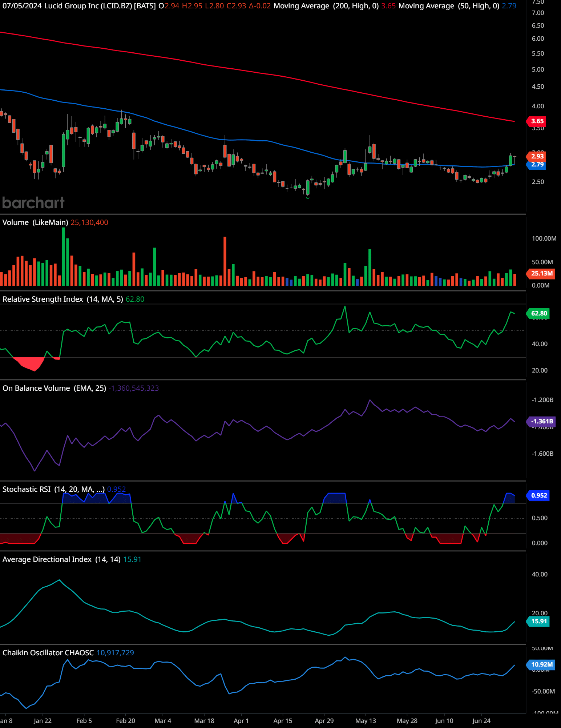
Task: Click the 4.00 price axis label
Action: 538,106
